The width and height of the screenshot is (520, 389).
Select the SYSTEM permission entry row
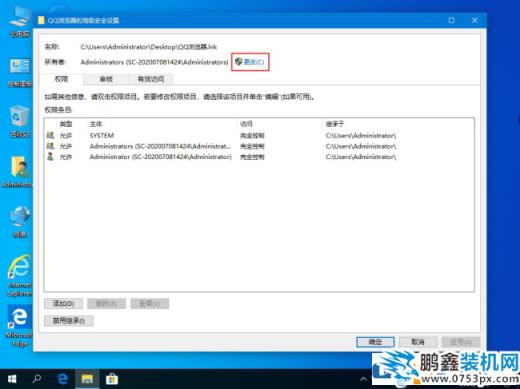(259, 135)
